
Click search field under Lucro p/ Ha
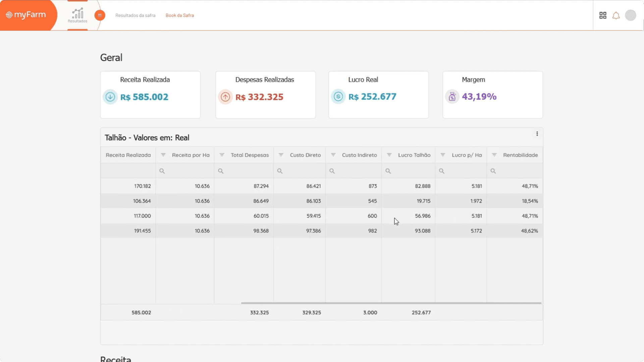(461, 171)
